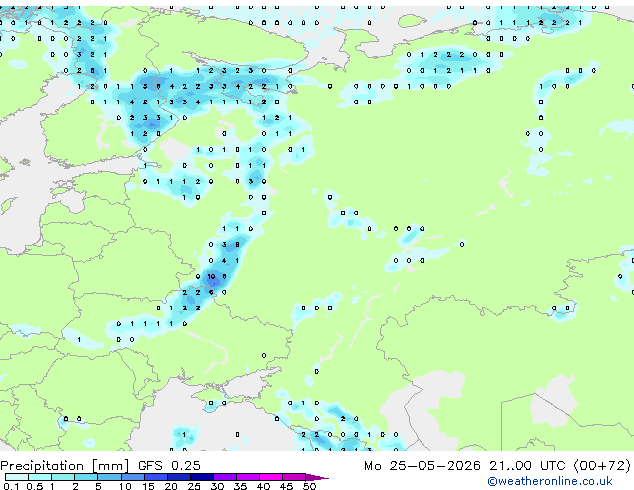Click the legend scale label "15"
The width and height of the screenshot is (634, 490).
tap(148, 486)
